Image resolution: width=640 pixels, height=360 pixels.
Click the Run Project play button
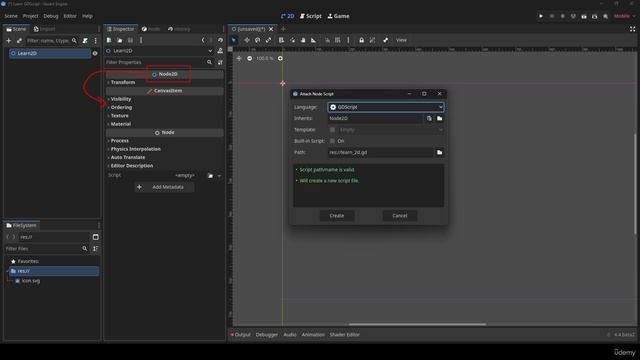click(x=541, y=16)
